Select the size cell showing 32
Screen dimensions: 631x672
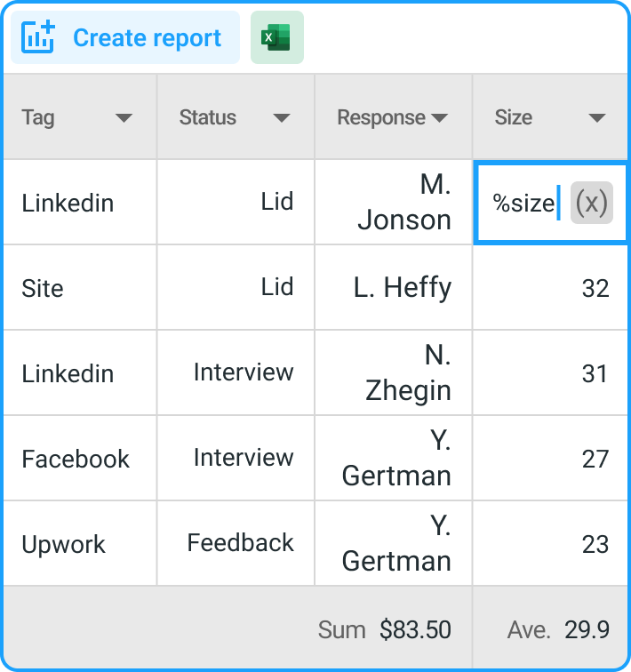551,288
